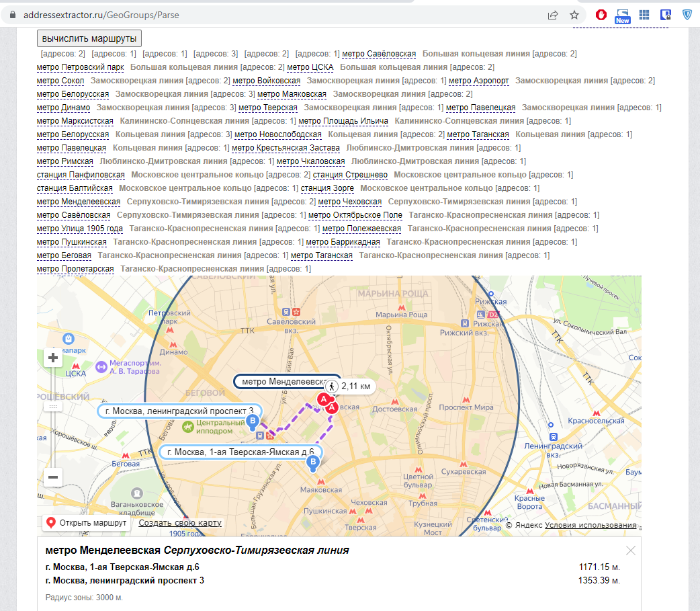Image resolution: width=700 pixels, height=611 pixels.
Task: Select метро Пушкинская link
Action: [x=71, y=241]
